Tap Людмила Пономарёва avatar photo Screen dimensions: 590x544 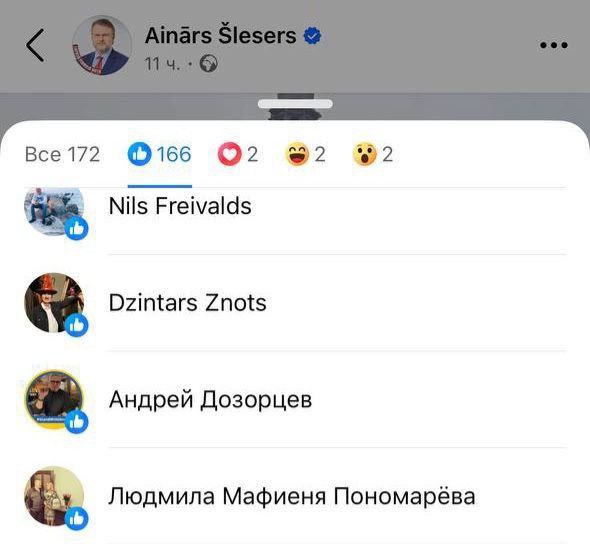coord(54,496)
